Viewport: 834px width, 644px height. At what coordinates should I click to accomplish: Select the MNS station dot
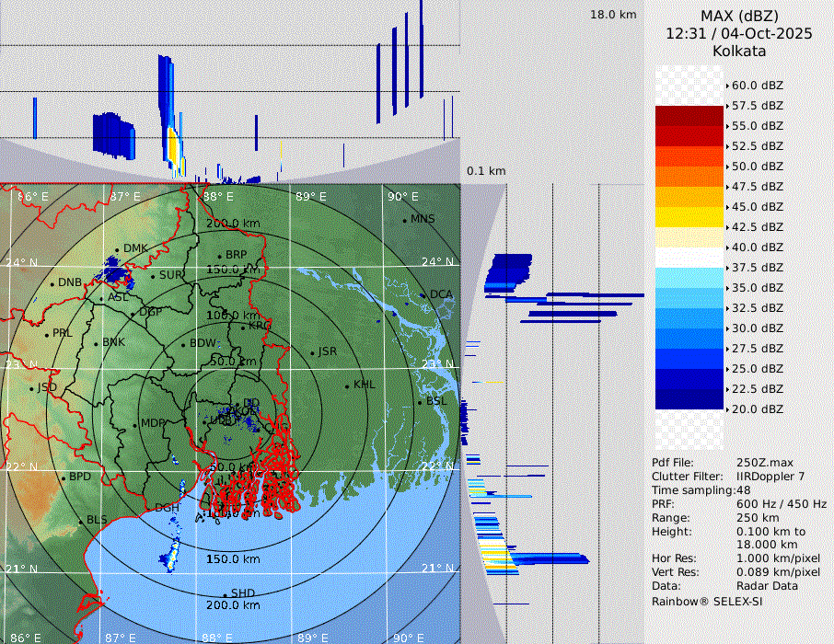point(404,220)
